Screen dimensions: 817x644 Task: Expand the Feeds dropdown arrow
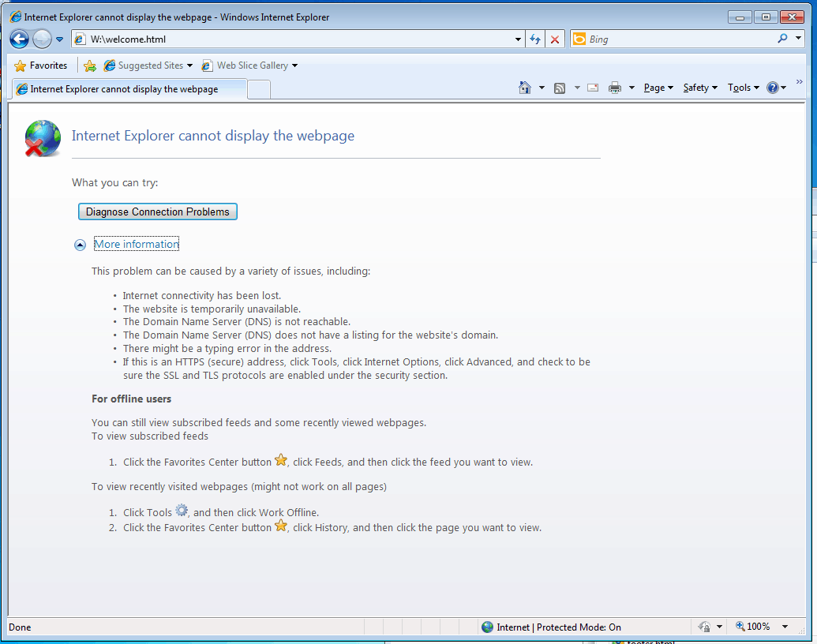[577, 88]
